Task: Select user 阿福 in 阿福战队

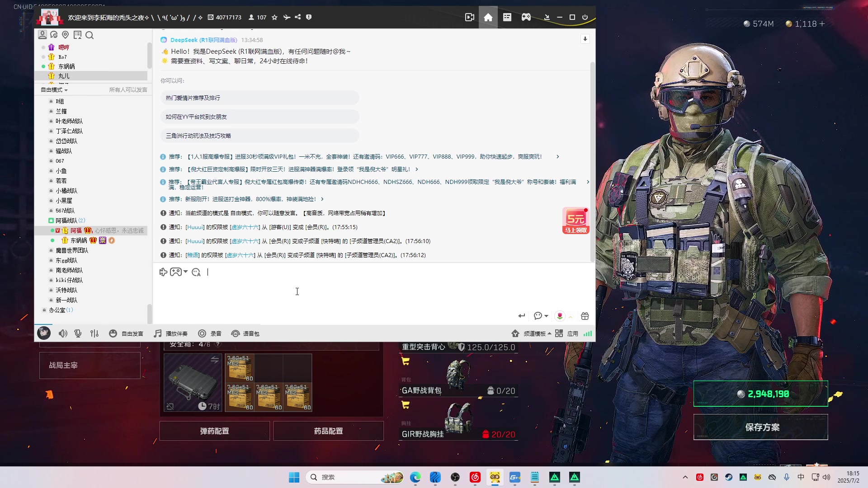Action: pos(76,230)
